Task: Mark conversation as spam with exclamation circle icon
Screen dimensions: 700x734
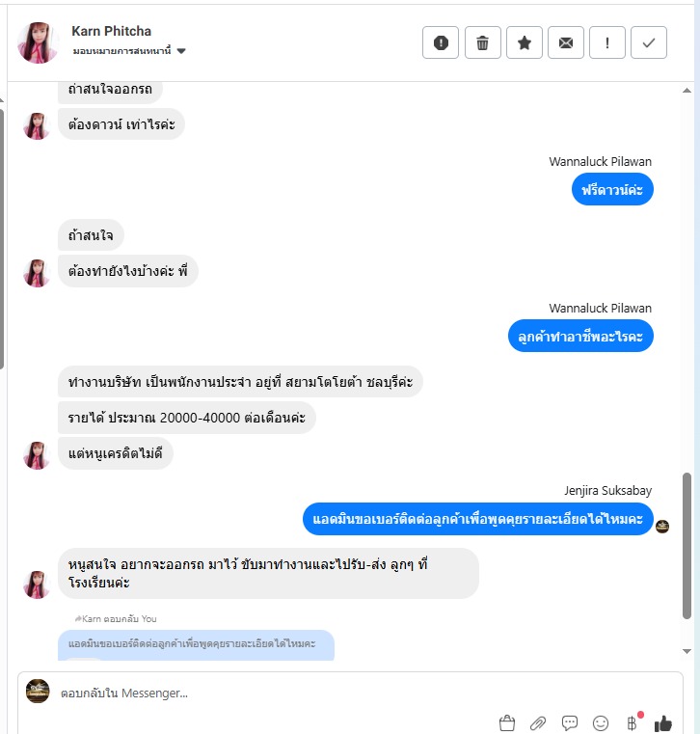Action: (x=441, y=42)
